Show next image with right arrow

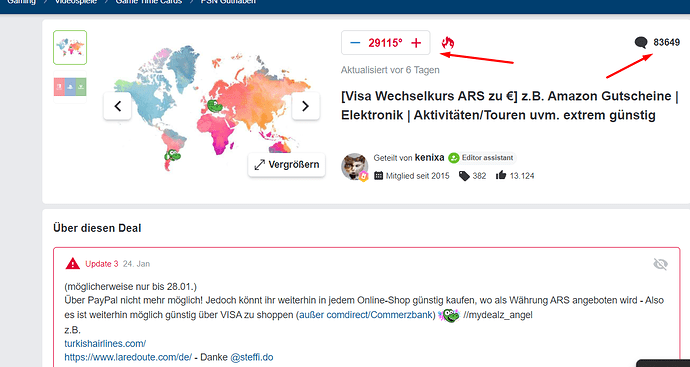(306, 106)
